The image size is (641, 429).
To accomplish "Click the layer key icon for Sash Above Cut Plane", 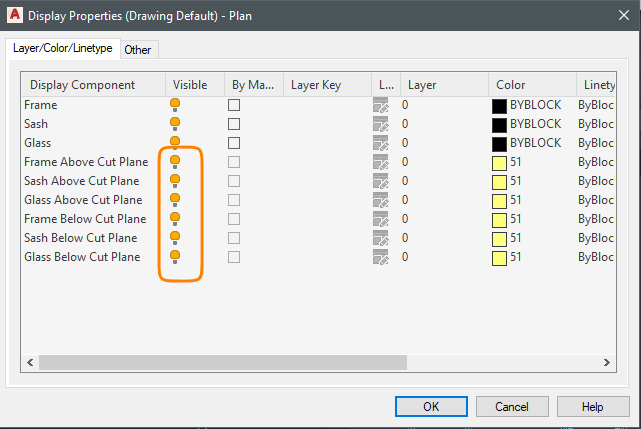I will [x=380, y=181].
